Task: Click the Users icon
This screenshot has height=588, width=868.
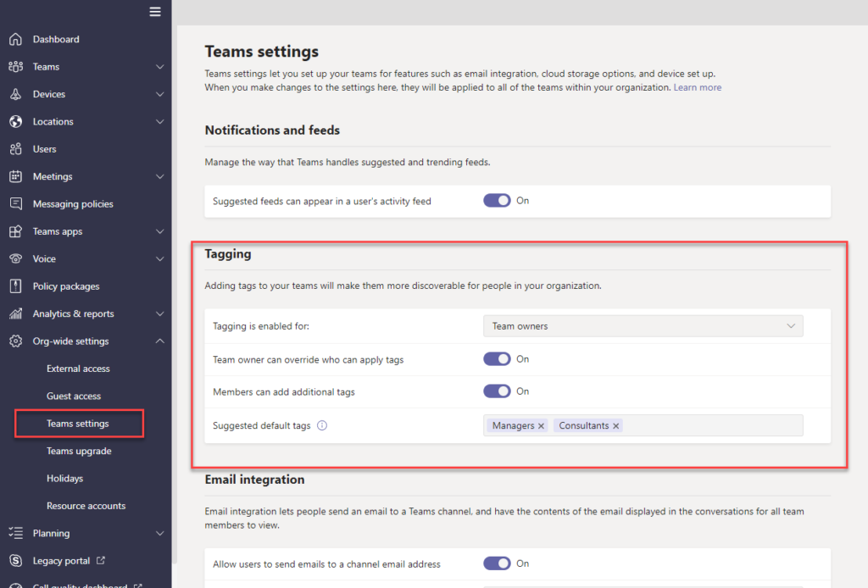Action: click(x=15, y=149)
